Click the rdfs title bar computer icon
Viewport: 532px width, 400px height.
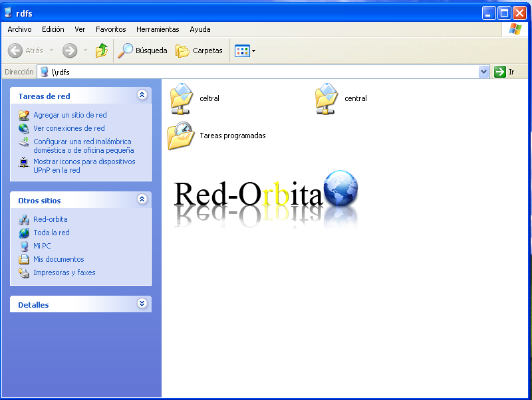pos(8,13)
